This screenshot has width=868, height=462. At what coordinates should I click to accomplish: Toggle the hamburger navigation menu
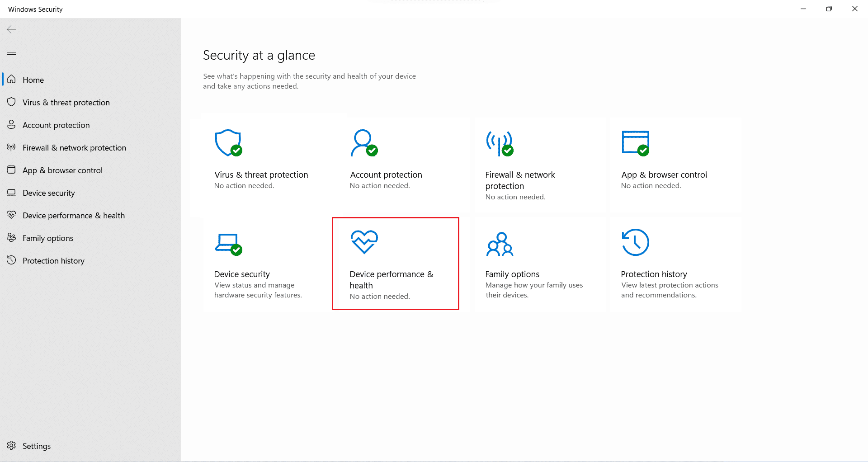pos(11,52)
